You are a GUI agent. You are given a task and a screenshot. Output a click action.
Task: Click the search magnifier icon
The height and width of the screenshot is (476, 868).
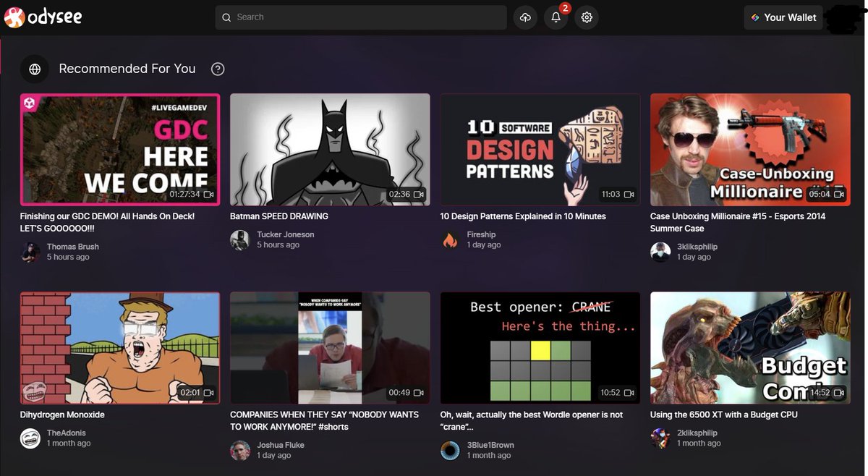point(226,17)
